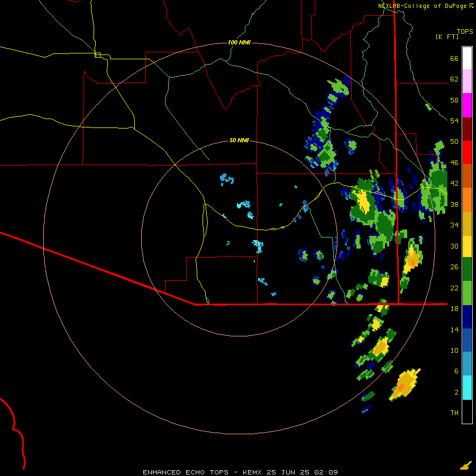Click the 50 NMI range ring label
Screen dimensions: 476x476
[x=239, y=140]
